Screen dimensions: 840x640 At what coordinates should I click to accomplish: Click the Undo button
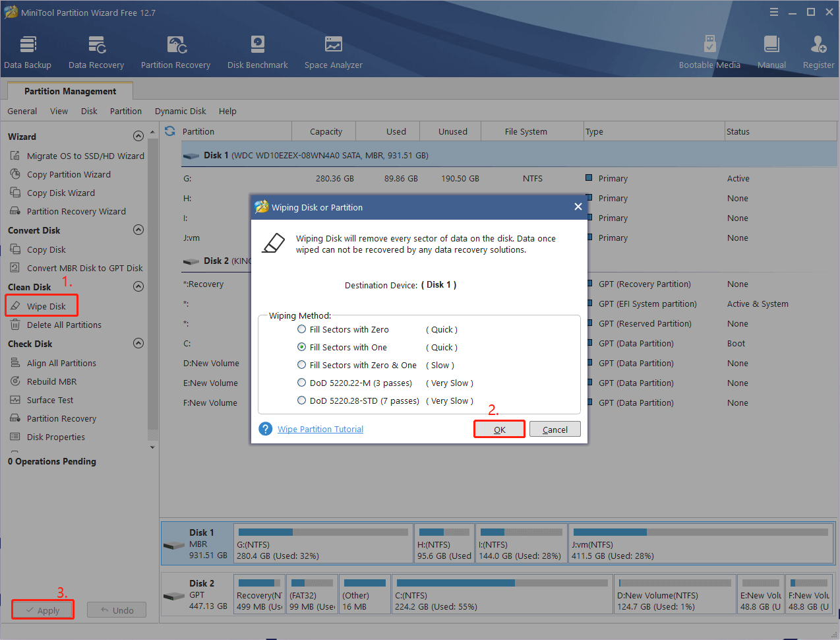117,610
